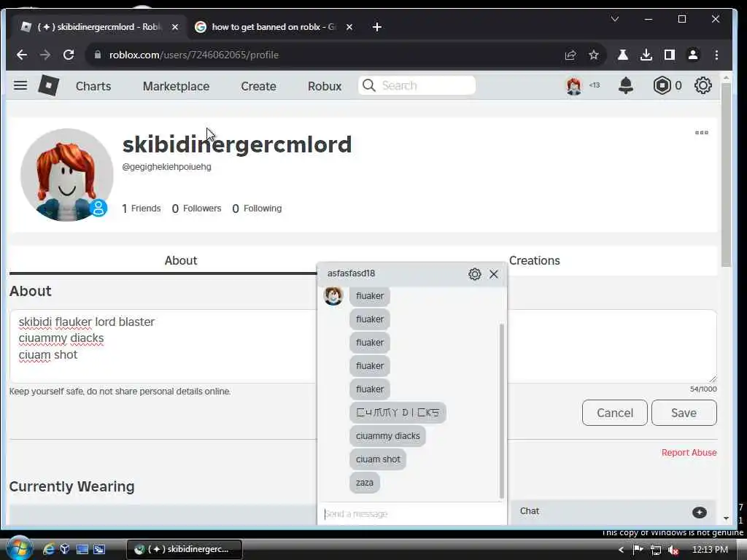Open the 0 Followers list
This screenshot has height=560, width=747.
pyautogui.click(x=196, y=209)
